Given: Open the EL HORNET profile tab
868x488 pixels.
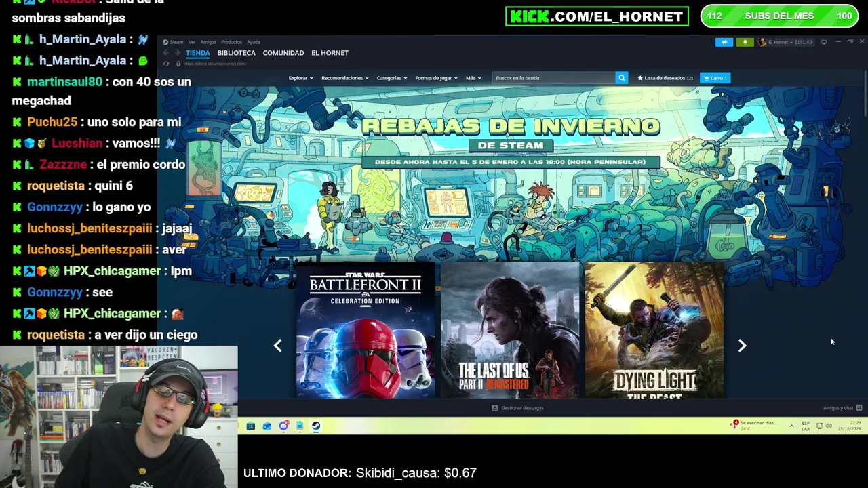Looking at the screenshot, I should [x=330, y=53].
